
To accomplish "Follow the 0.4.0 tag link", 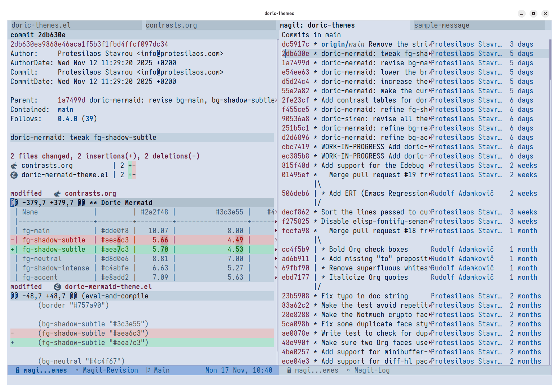I will (x=67, y=119).
